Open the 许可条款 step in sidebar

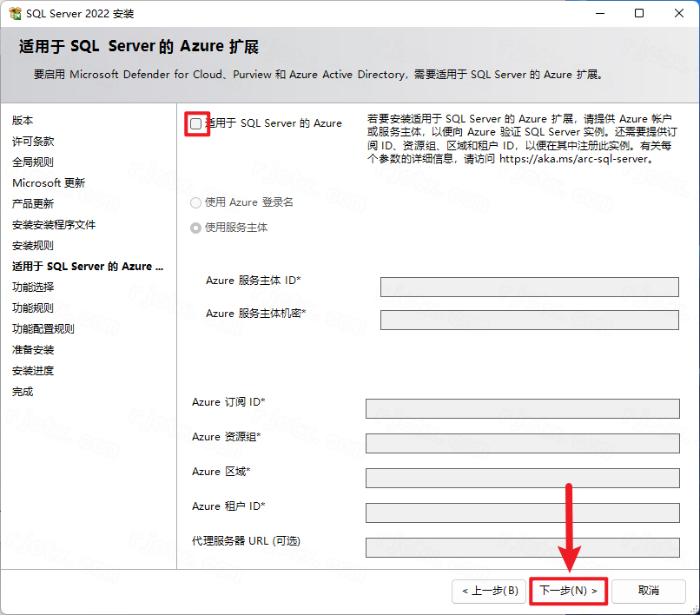click(x=33, y=142)
